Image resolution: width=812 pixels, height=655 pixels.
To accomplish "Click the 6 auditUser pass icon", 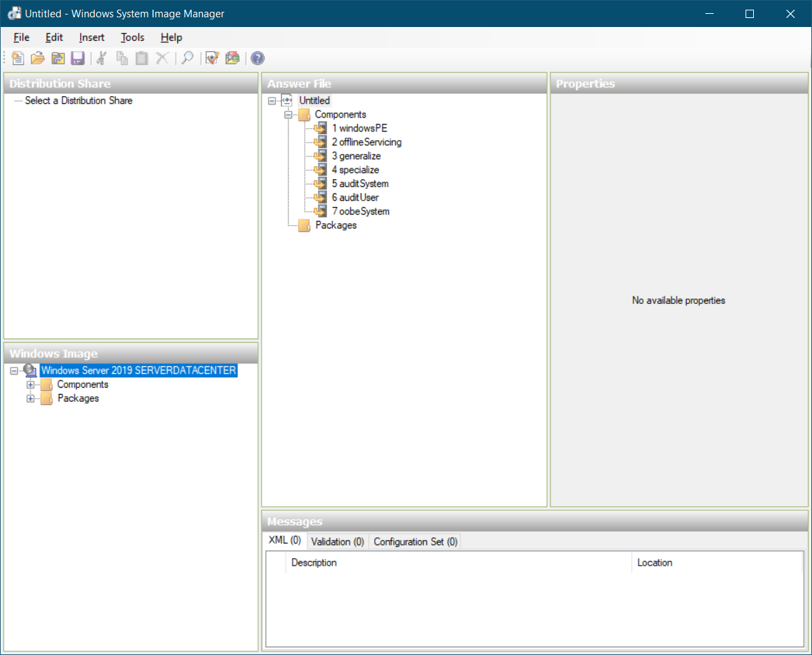I will point(321,197).
